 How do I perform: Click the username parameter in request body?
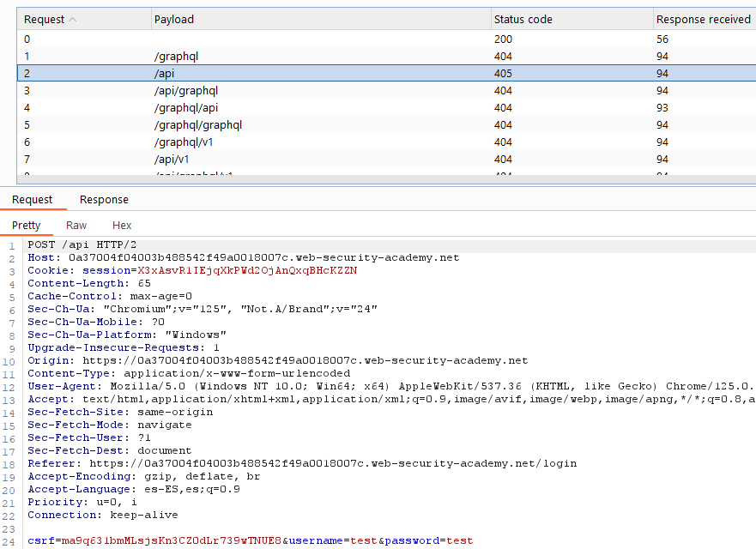coord(333,540)
